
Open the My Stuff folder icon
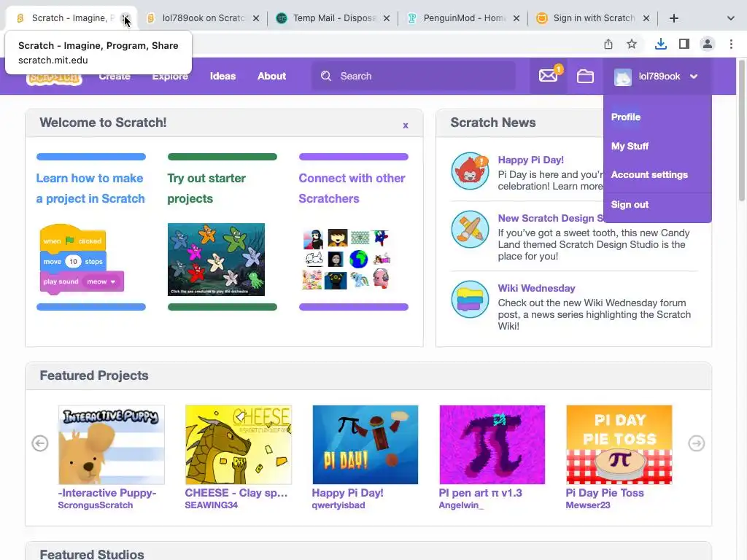[585, 76]
